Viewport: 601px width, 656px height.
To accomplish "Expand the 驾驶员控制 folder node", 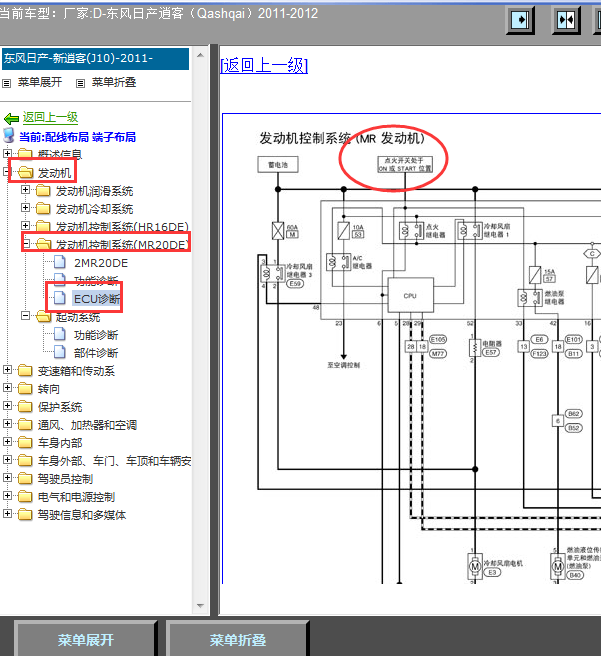I will coord(7,477).
